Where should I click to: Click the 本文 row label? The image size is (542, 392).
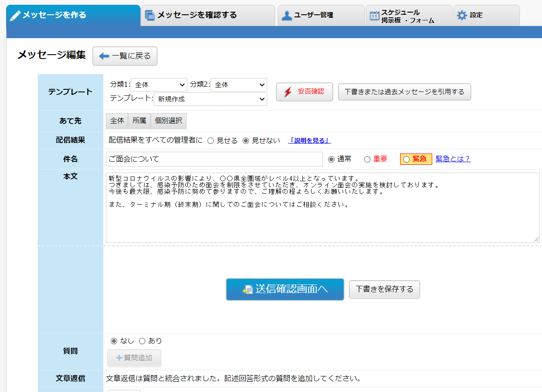tap(70, 176)
